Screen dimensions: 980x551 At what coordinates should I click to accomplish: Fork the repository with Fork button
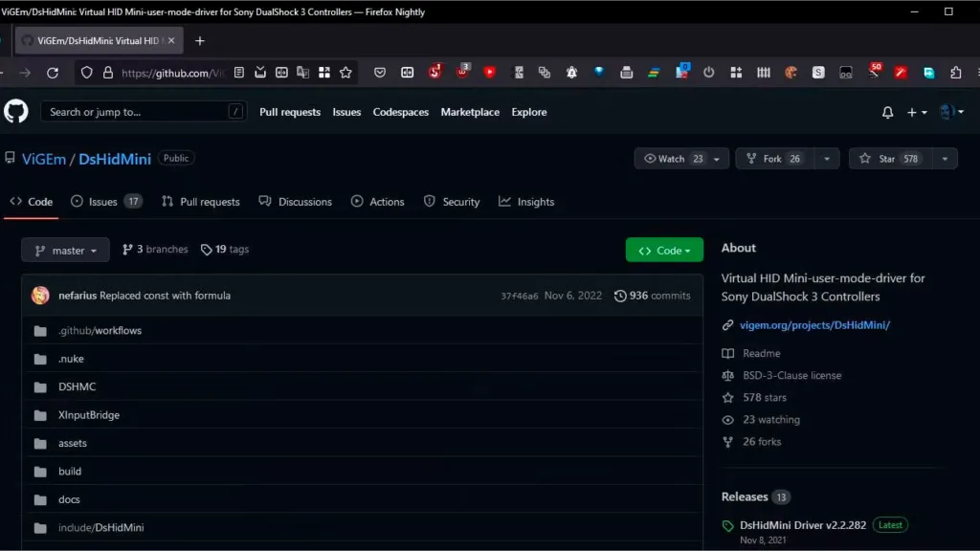[x=775, y=159]
